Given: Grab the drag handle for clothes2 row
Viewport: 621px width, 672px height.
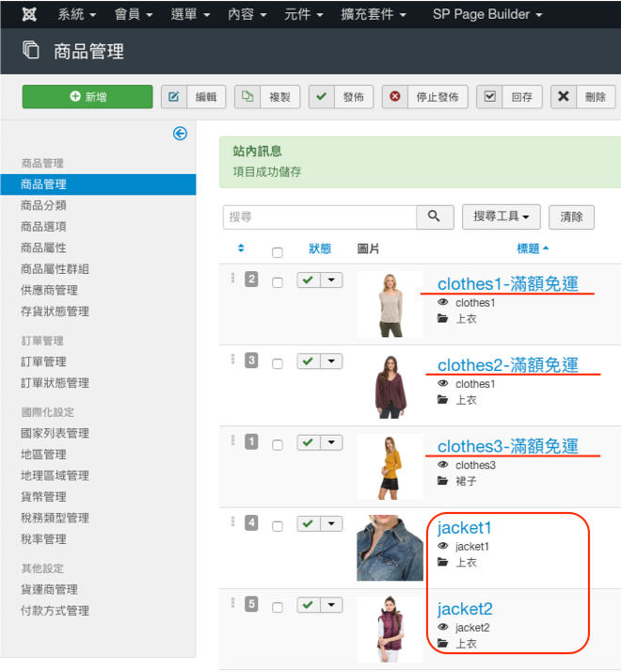Looking at the screenshot, I should point(232,360).
